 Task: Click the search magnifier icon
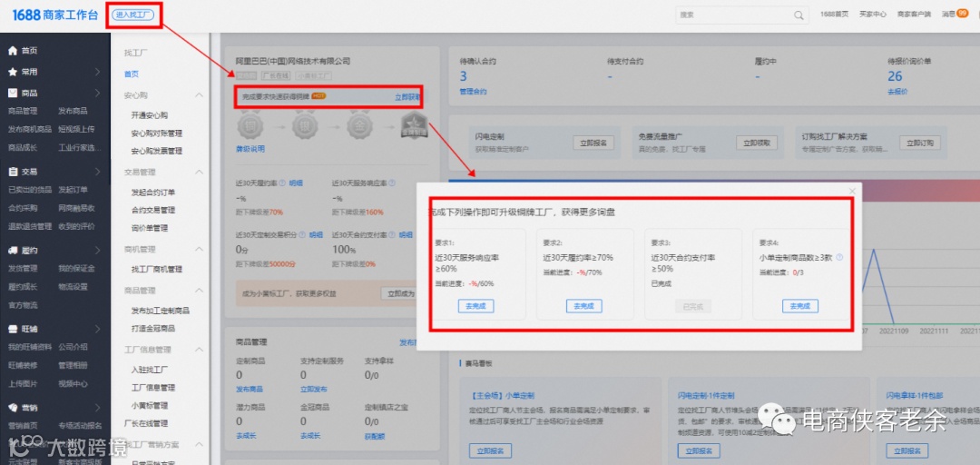[799, 15]
